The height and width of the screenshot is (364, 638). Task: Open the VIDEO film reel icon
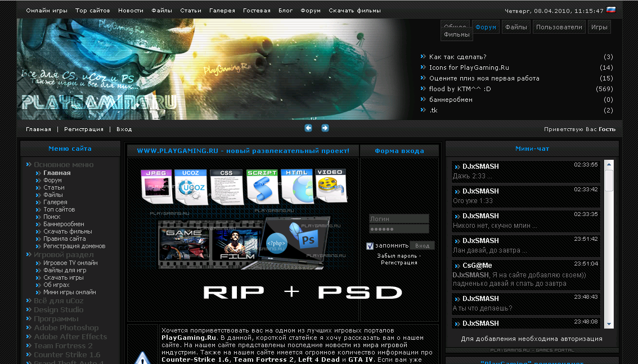coord(330,186)
